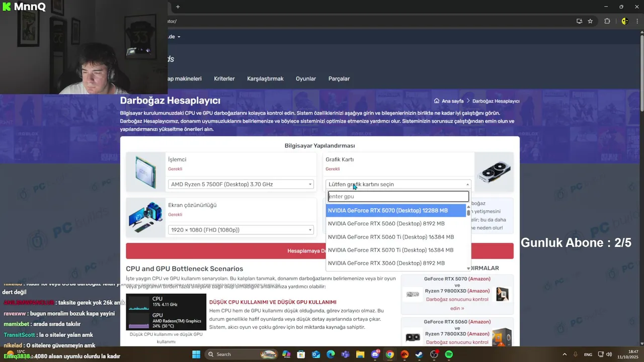Viewport: 644px width, 362px height.
Task: Open the EA app from taskbar
Action: [x=405, y=354]
